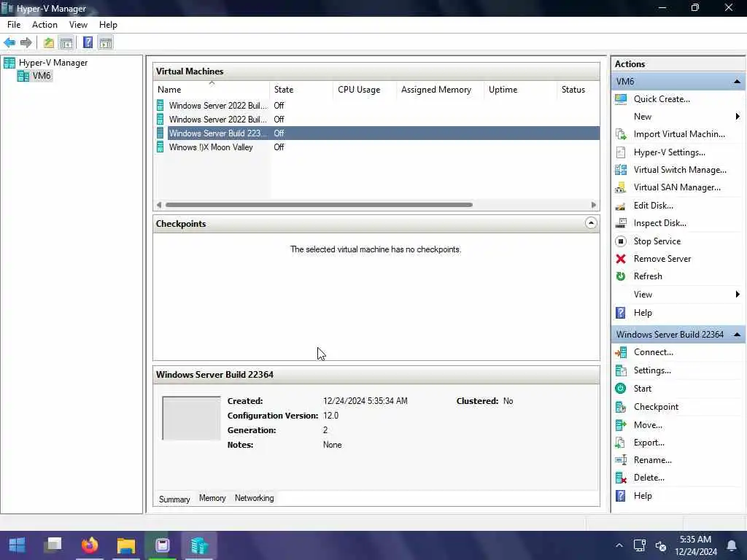Click the Connect icon in Actions
Screen dimensions: 747x560
click(x=621, y=352)
